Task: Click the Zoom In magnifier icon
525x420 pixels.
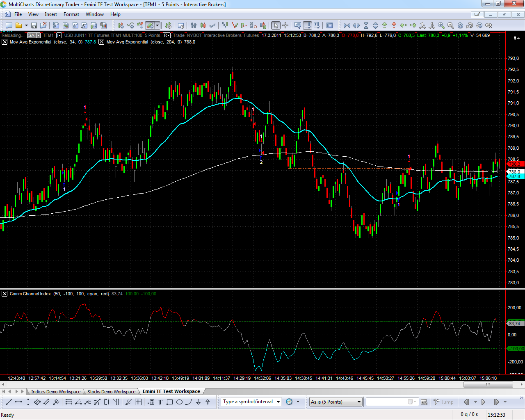Action: point(441,25)
